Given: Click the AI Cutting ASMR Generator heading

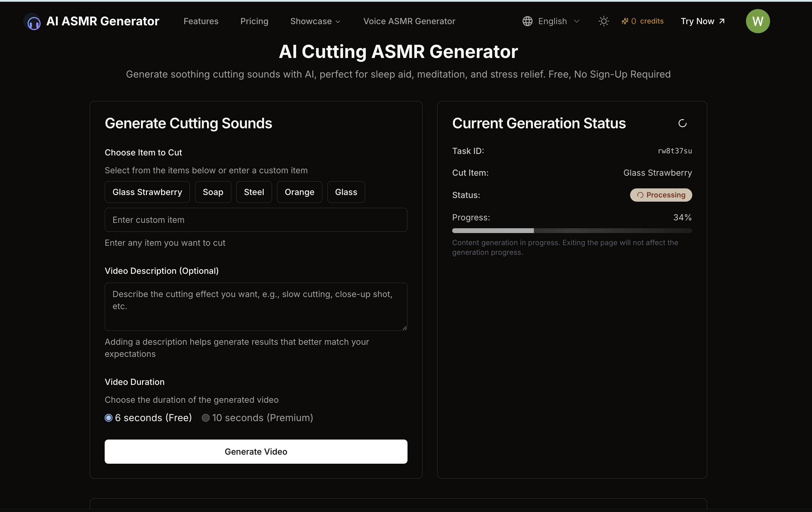Looking at the screenshot, I should point(398,52).
